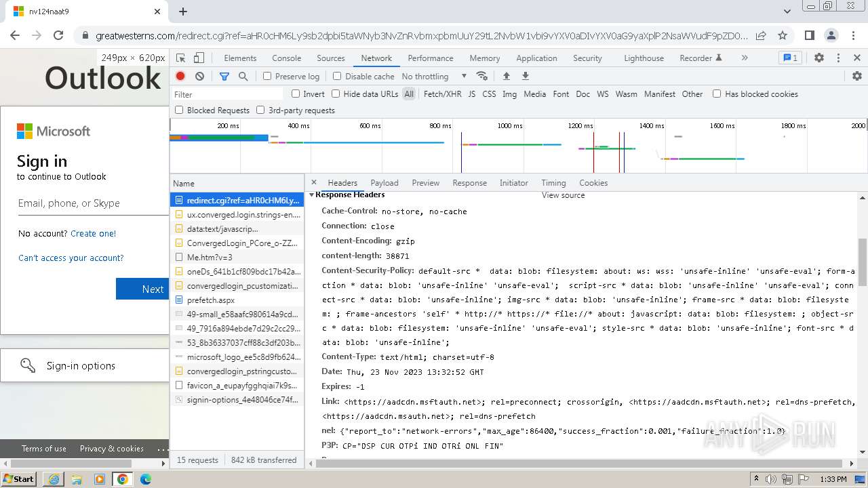Click the Create one! link

point(93,233)
